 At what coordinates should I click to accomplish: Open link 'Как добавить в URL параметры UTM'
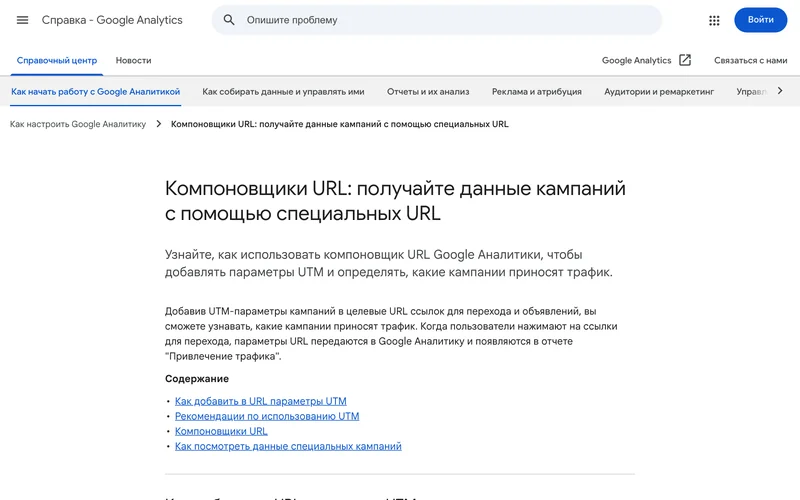[x=261, y=401]
